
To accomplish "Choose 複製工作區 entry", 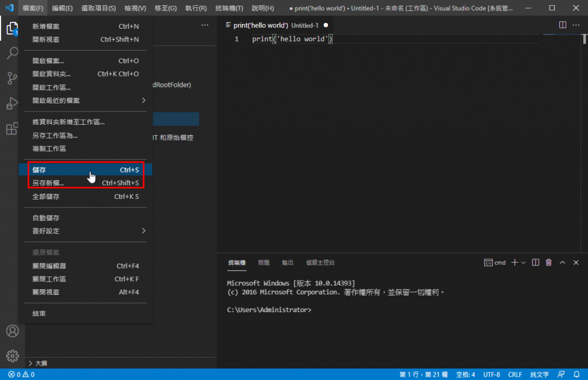I will tap(86, 149).
